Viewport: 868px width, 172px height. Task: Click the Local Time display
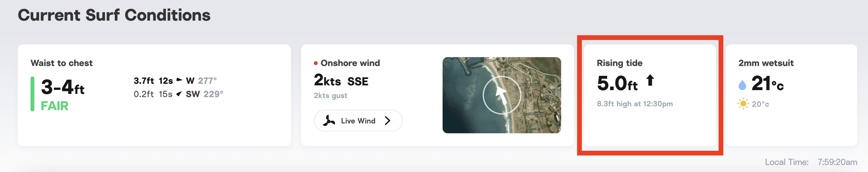click(x=811, y=162)
